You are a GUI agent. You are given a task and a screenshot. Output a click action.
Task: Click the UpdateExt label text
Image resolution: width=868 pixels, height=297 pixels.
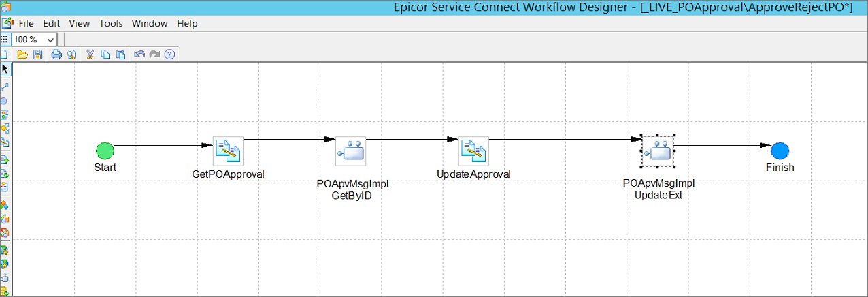pos(658,196)
